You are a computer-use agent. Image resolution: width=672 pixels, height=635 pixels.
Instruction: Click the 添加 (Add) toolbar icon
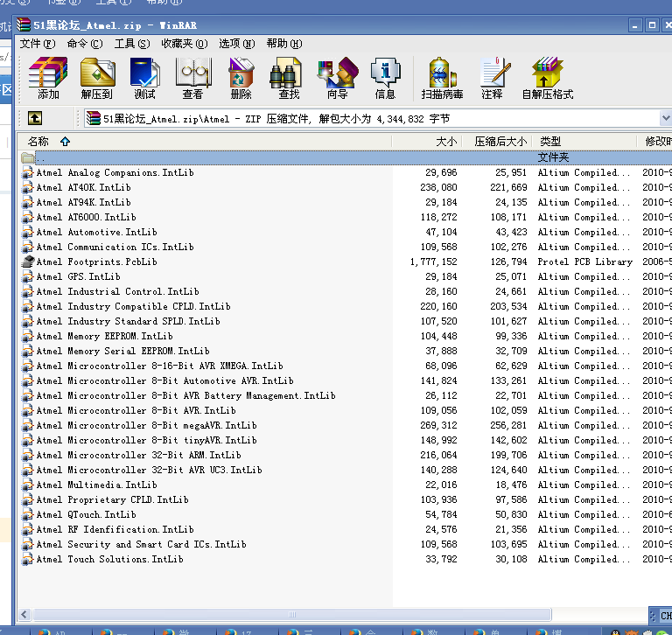tap(48, 78)
